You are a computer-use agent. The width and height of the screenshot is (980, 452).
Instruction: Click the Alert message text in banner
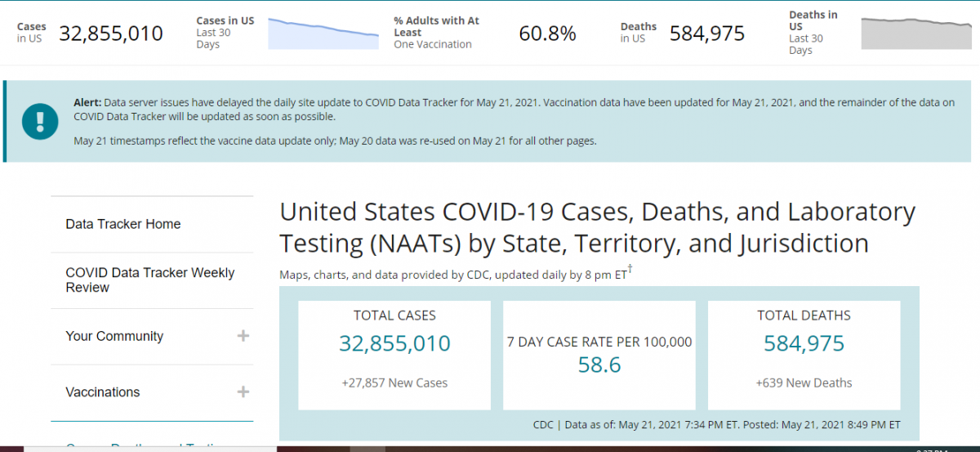tap(514, 110)
